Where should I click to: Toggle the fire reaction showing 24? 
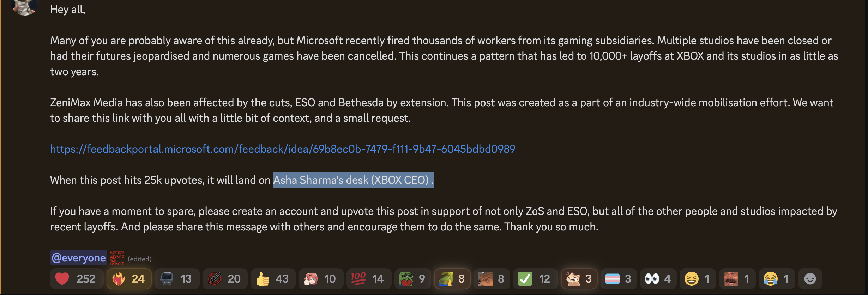pos(129,279)
